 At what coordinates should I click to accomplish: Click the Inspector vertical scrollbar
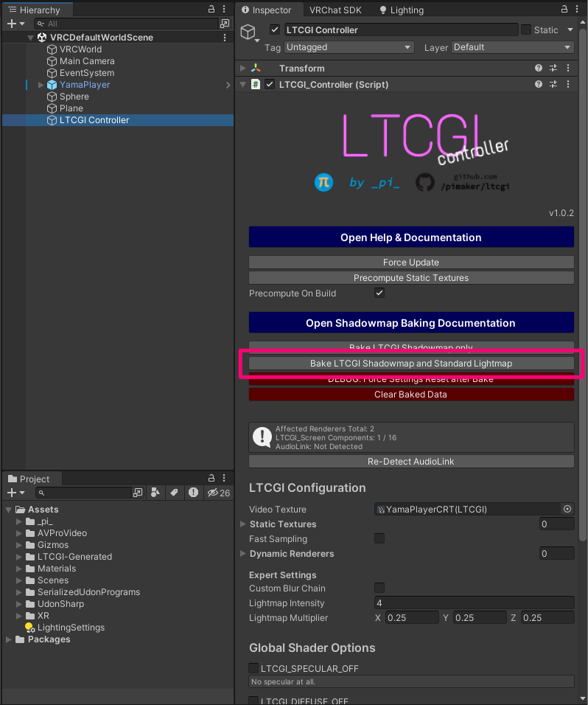[x=583, y=283]
